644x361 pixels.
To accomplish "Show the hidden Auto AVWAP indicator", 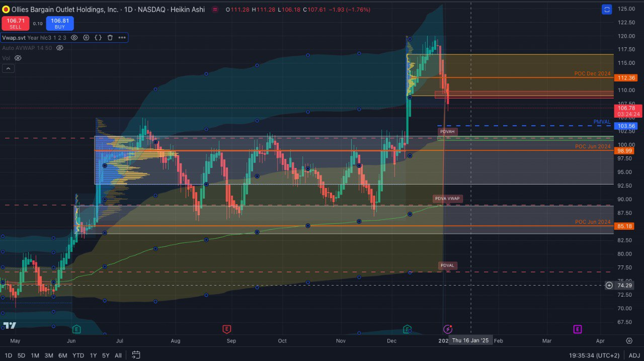I will pyautogui.click(x=60, y=48).
